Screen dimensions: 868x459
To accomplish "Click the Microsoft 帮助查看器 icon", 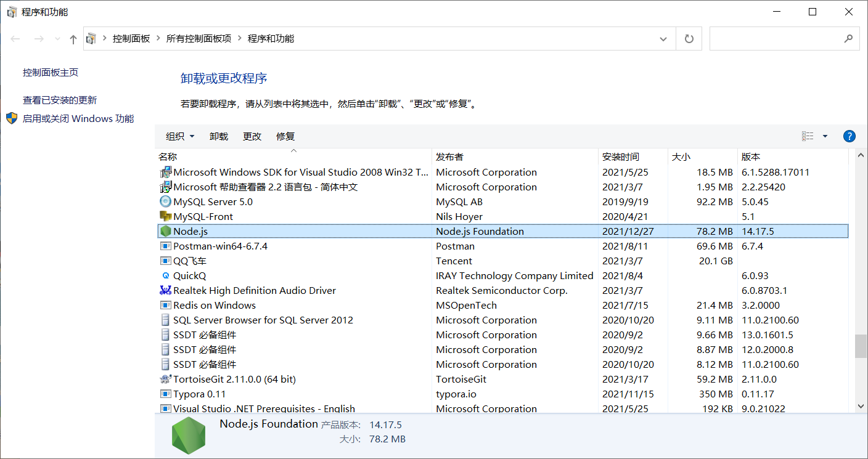I will tap(165, 187).
